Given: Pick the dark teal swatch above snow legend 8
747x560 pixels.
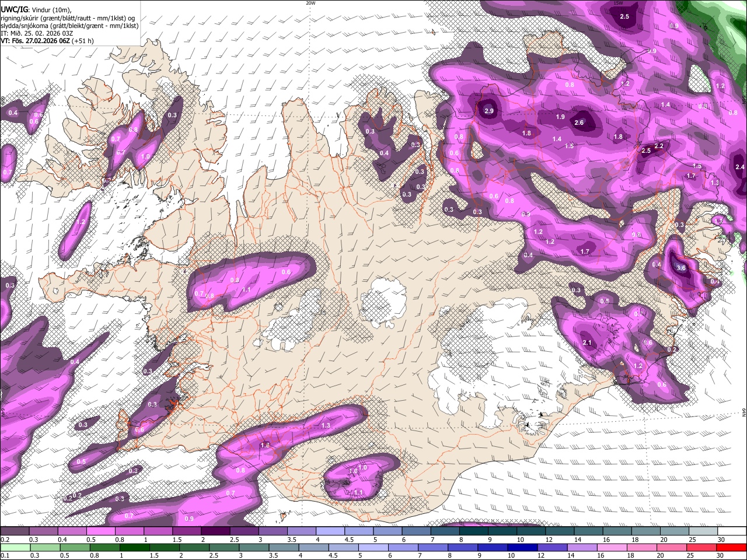Looking at the screenshot, I should [x=474, y=531].
